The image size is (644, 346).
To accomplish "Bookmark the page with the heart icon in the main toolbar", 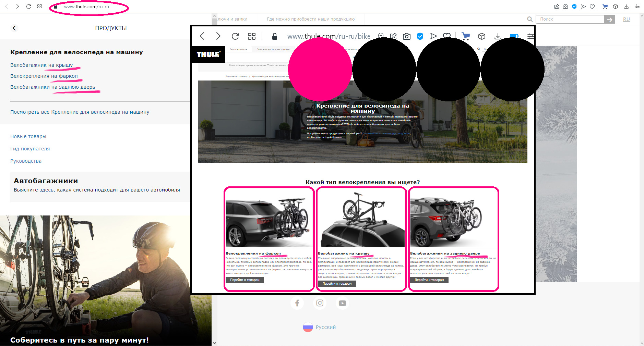I will 592,7.
